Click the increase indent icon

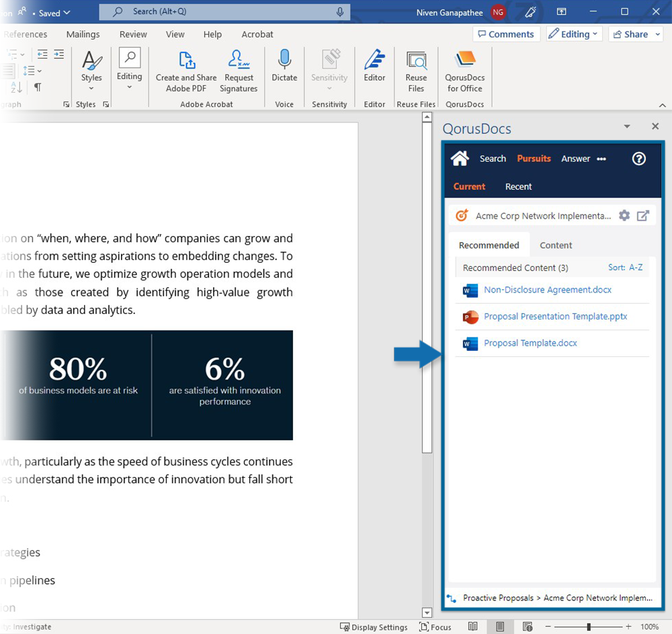coord(58,54)
